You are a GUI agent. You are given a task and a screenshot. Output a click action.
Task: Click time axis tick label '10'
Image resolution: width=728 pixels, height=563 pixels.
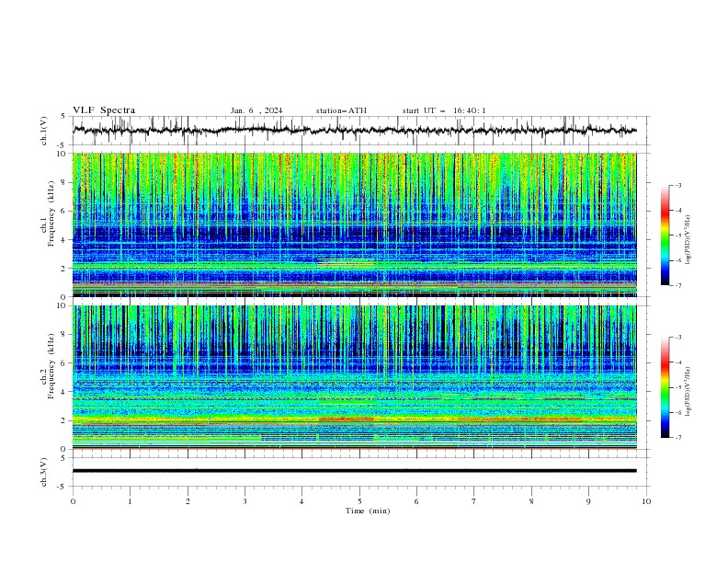(646, 501)
